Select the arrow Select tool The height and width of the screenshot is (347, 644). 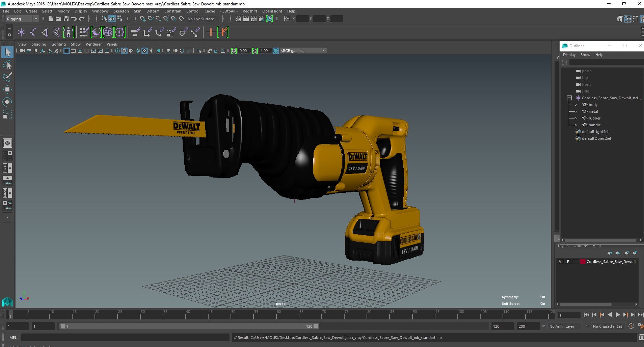[x=7, y=52]
